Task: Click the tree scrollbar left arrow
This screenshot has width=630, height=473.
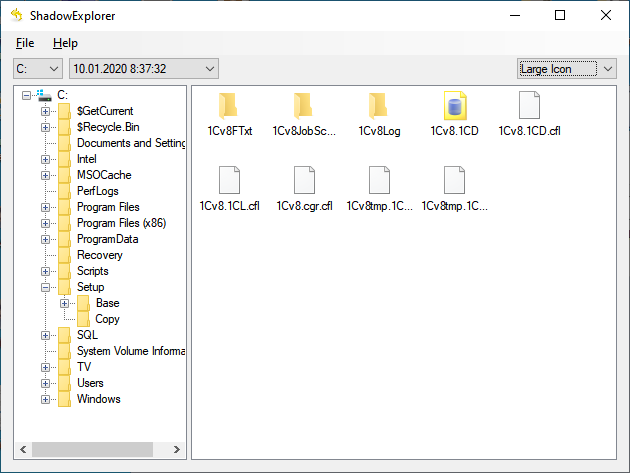Action: [23, 450]
